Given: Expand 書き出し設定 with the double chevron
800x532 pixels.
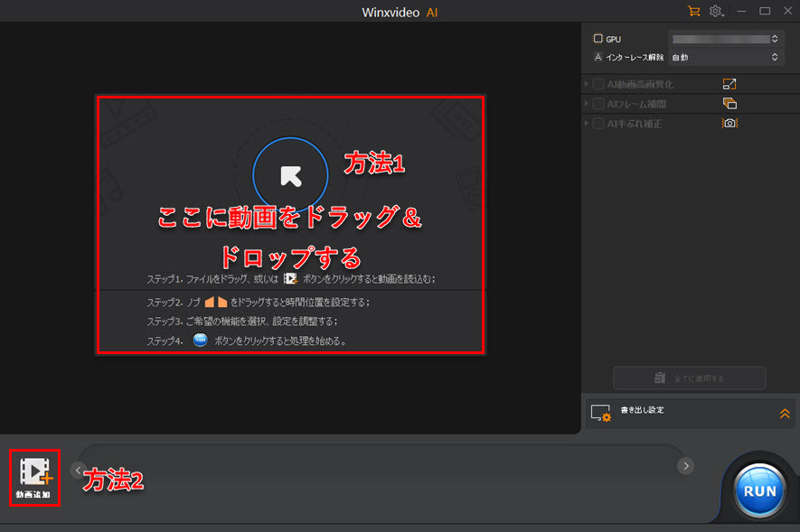Looking at the screenshot, I should (785, 414).
